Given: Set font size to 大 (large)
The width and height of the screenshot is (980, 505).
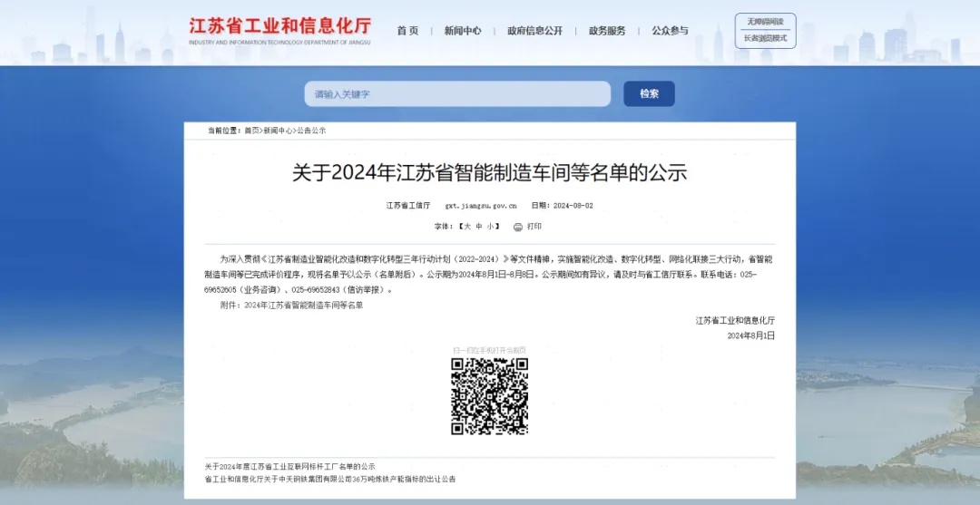Looking at the screenshot, I should pyautogui.click(x=467, y=227).
